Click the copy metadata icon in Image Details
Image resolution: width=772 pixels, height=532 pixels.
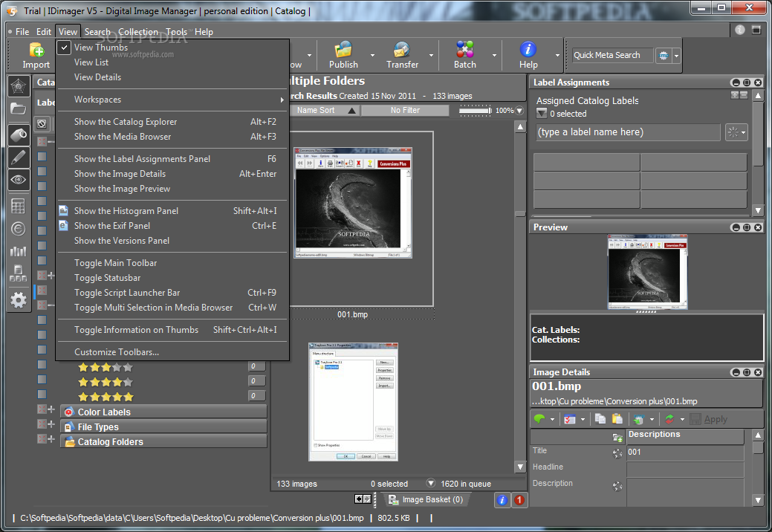click(600, 419)
